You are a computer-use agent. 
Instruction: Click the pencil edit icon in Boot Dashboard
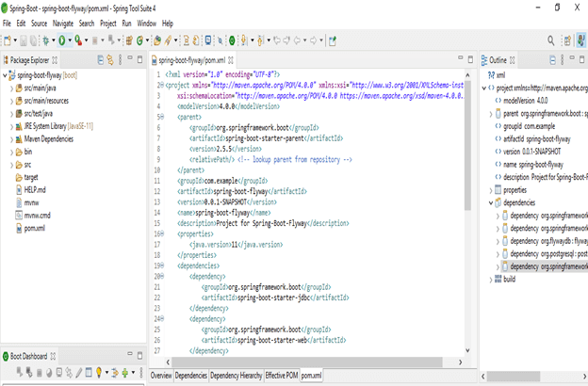(x=79, y=372)
